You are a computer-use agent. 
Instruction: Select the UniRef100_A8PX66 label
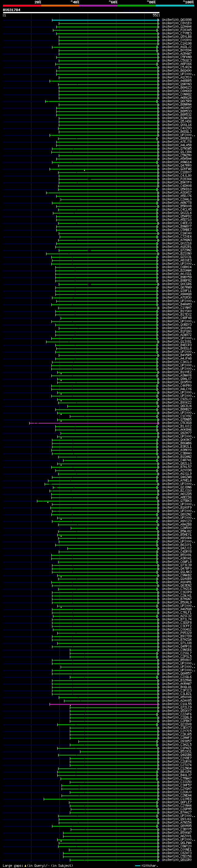point(177,64)
